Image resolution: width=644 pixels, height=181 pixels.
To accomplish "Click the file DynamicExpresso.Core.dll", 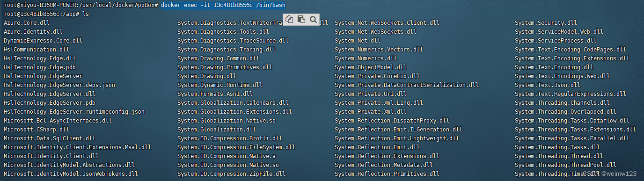I will click(x=43, y=40).
